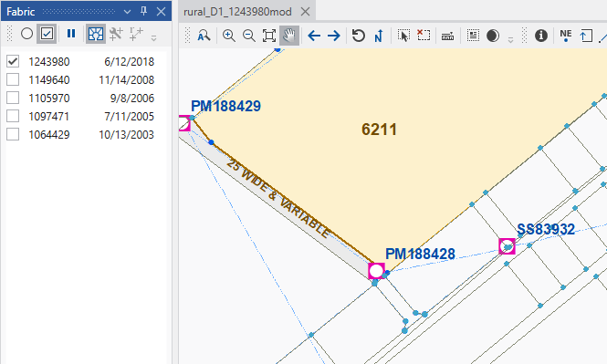Click survey mark PM188429 symbol
The width and height of the screenshot is (607, 364).
[x=184, y=123]
